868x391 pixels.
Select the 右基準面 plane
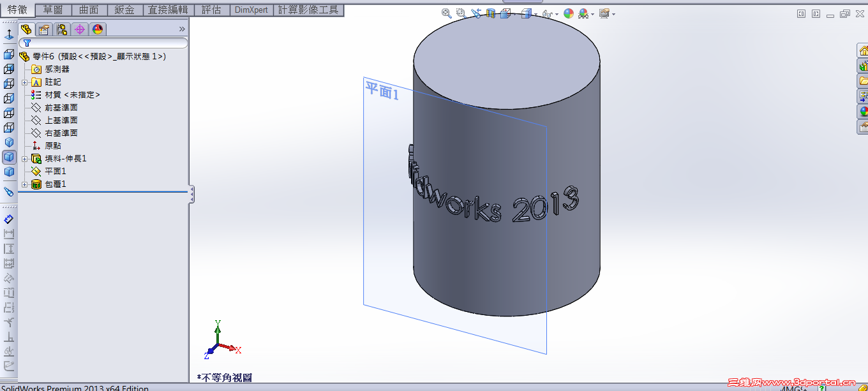pyautogui.click(x=55, y=133)
